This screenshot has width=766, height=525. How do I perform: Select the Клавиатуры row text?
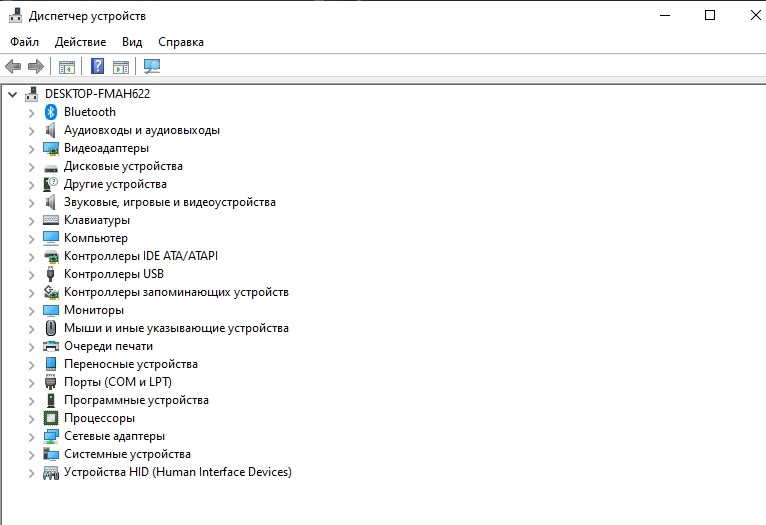pos(97,220)
